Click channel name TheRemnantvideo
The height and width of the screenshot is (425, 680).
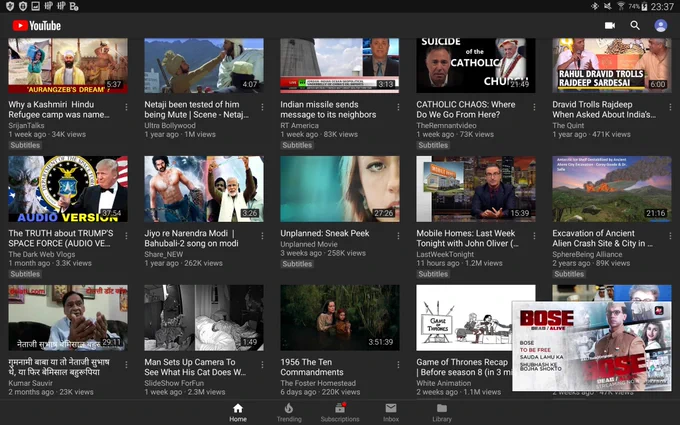(x=446, y=125)
